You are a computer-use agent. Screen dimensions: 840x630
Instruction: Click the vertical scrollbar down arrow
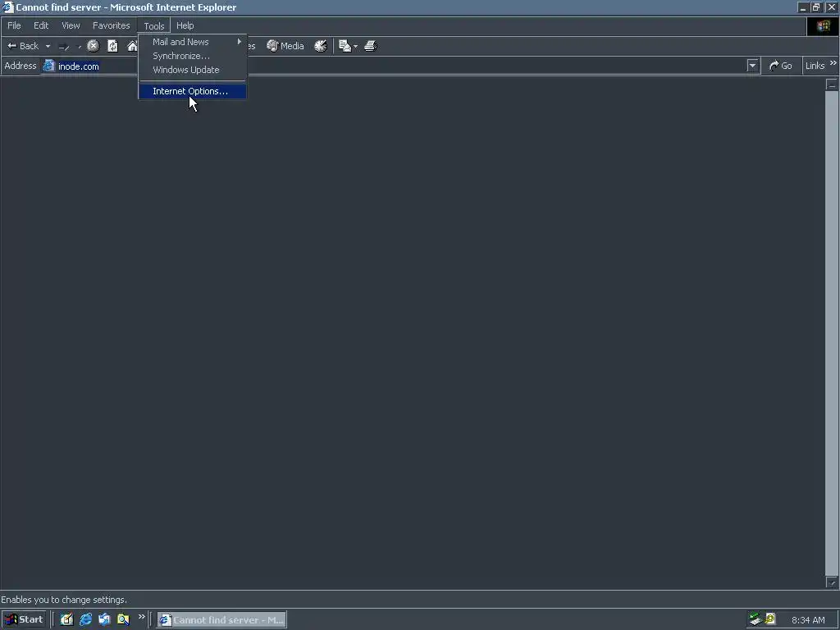pos(832,582)
